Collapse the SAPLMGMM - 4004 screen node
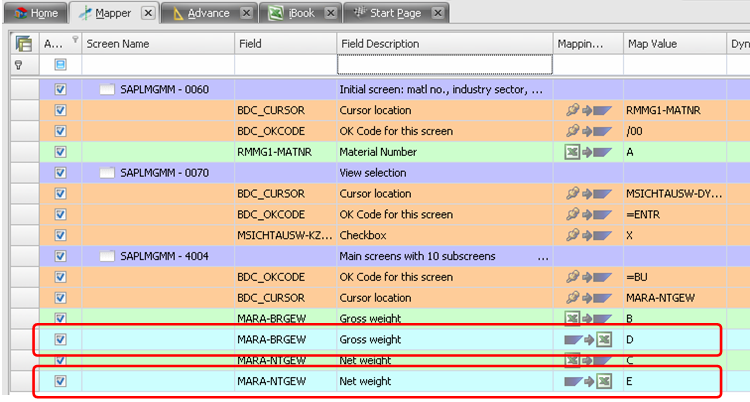 click(x=108, y=256)
